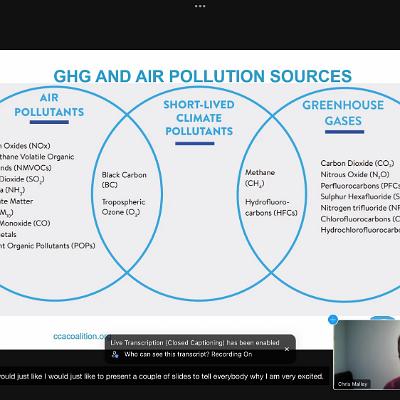Click the 'Hydrochlorofluorocarbons' line
This screenshot has width=400, height=400.
tap(360, 230)
